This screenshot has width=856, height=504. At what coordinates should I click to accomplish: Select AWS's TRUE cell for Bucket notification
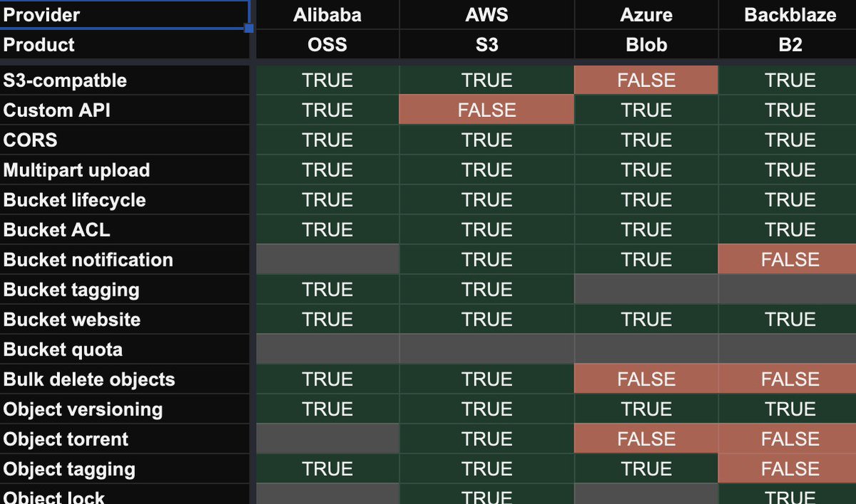[x=486, y=259]
